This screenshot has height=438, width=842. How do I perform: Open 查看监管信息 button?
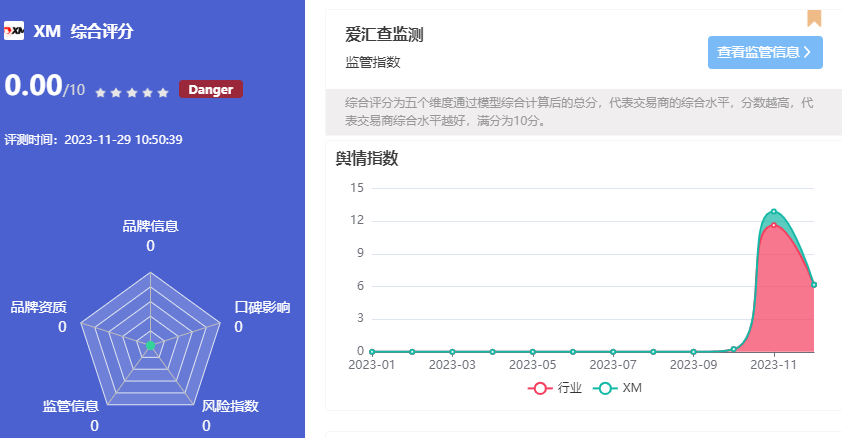765,52
